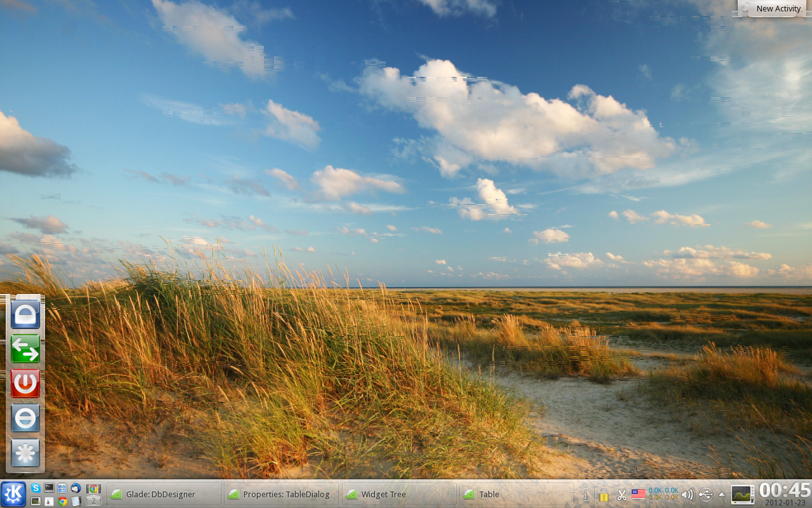This screenshot has width=812, height=508.
Task: Click the hibernate button with asterisk icon
Action: pyautogui.click(x=25, y=453)
